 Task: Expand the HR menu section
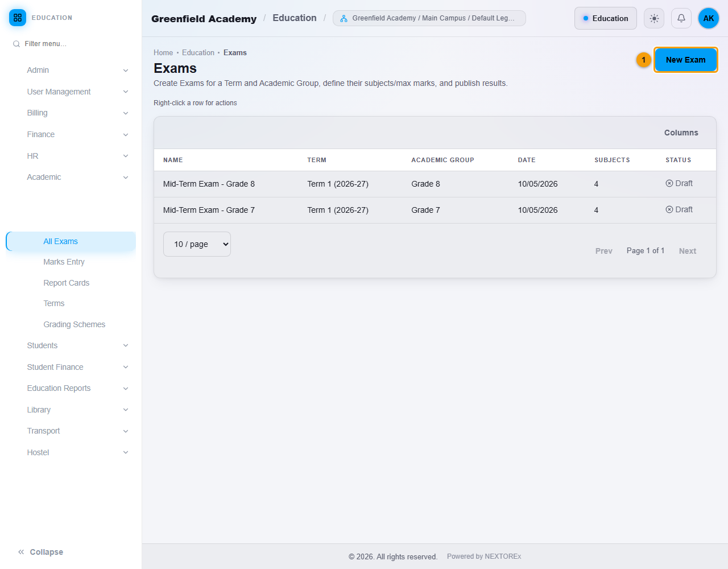[x=71, y=156]
